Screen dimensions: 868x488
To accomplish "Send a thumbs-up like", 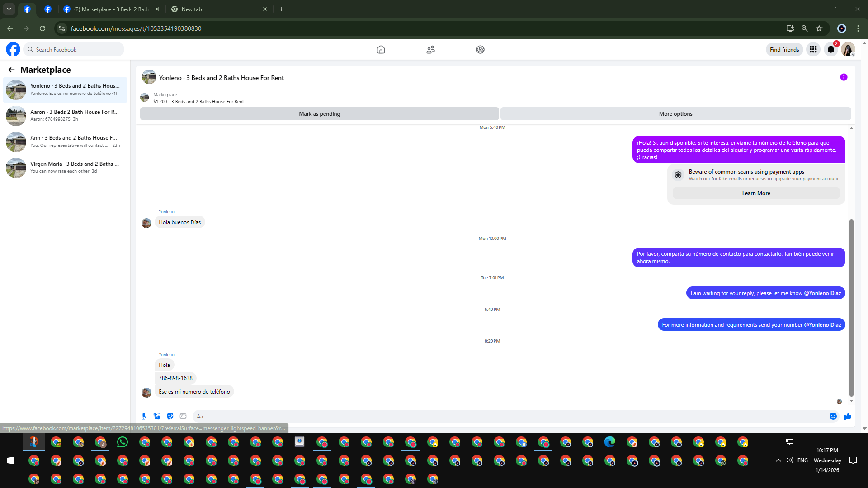I will tap(847, 416).
